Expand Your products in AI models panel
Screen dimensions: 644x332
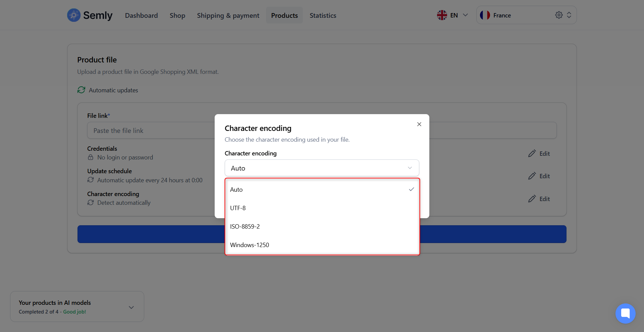point(131,307)
